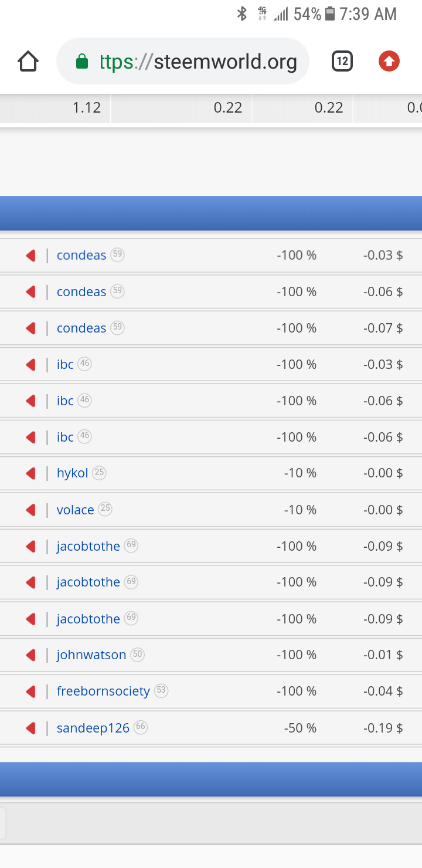
Task: Click red arrow beside sandeep126 row
Action: click(31, 728)
